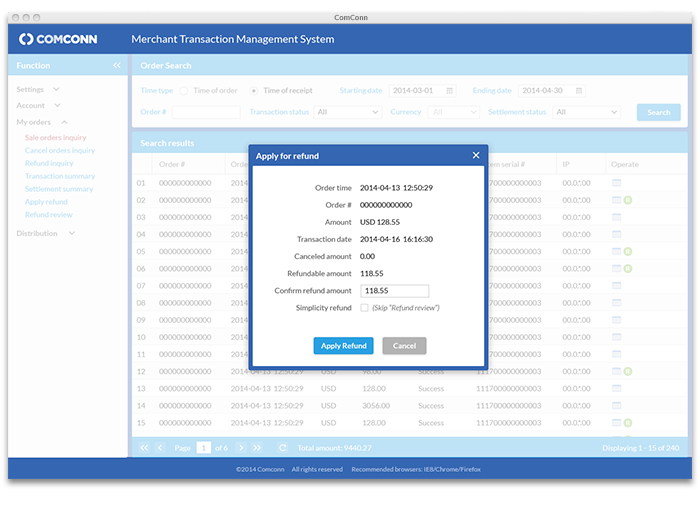Click into the Confirm refund amount field
The image size is (700, 510).
394,291
